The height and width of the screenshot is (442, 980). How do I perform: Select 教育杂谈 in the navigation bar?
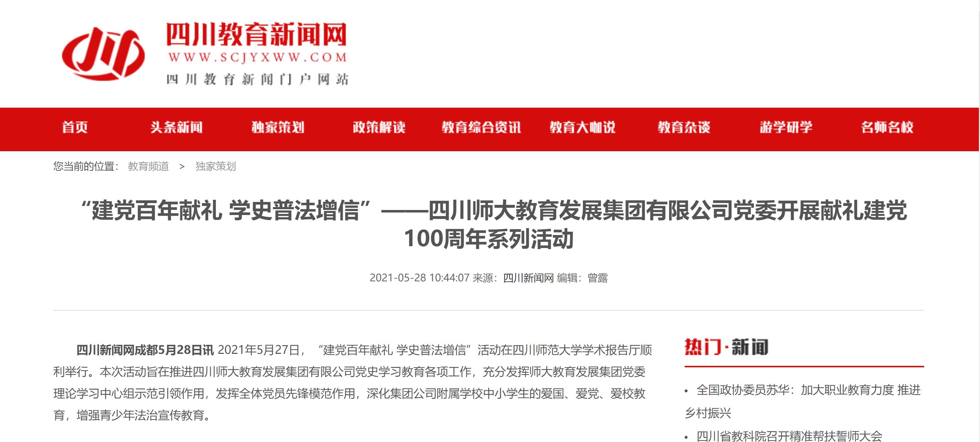coord(684,127)
